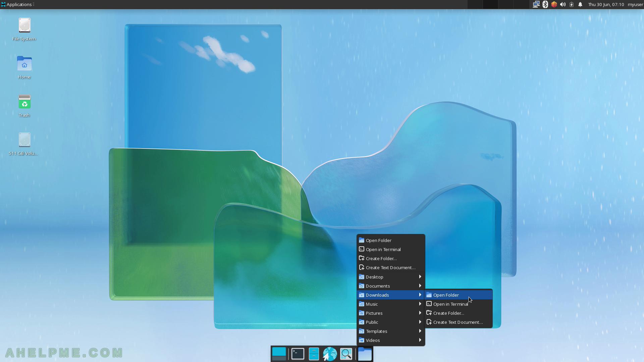Select the 511 GB Volume desktop icon
This screenshot has width=644, height=362.
(x=23, y=144)
